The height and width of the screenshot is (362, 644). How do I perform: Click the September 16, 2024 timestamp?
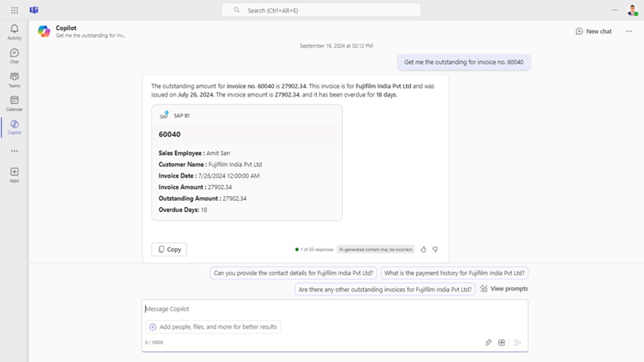pos(337,46)
